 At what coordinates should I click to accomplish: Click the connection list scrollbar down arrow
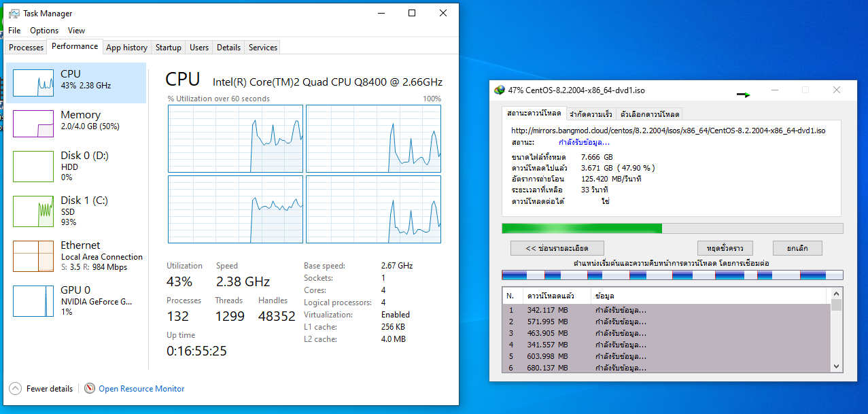click(x=836, y=366)
